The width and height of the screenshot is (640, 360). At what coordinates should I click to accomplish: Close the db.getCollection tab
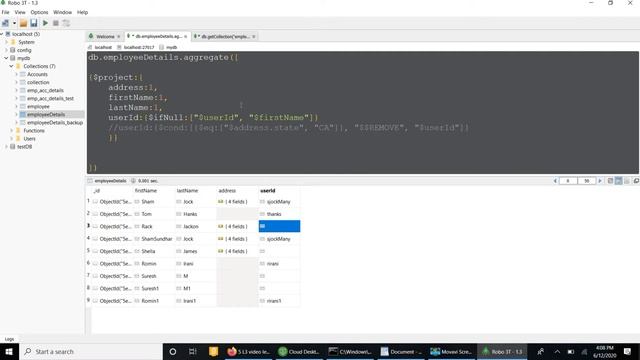click(253, 37)
